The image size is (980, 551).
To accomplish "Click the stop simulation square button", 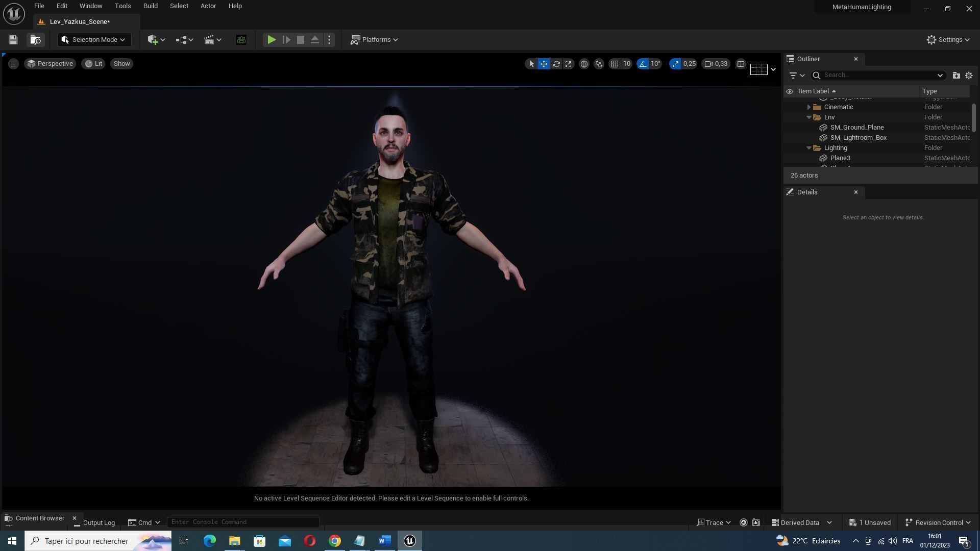I will coord(301,40).
